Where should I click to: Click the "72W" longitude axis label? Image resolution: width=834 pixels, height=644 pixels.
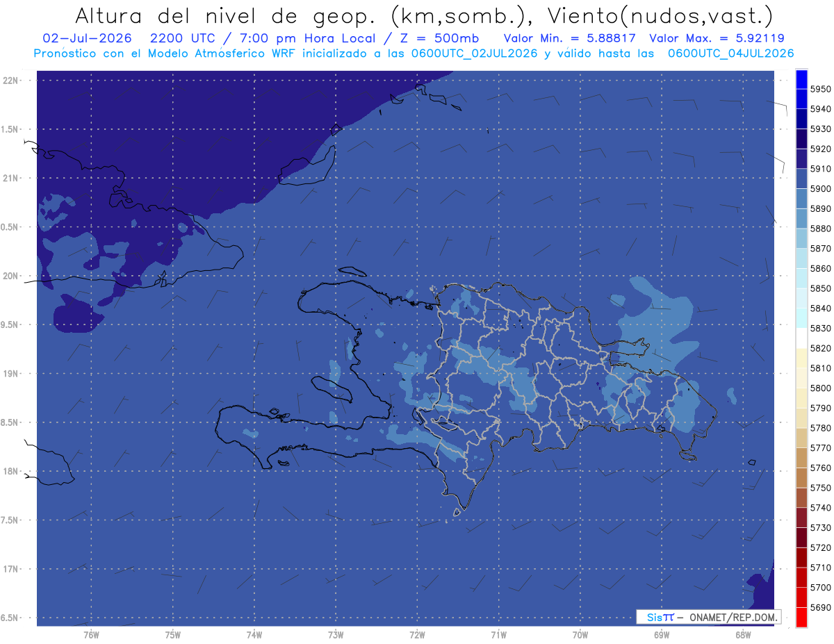pyautogui.click(x=417, y=635)
